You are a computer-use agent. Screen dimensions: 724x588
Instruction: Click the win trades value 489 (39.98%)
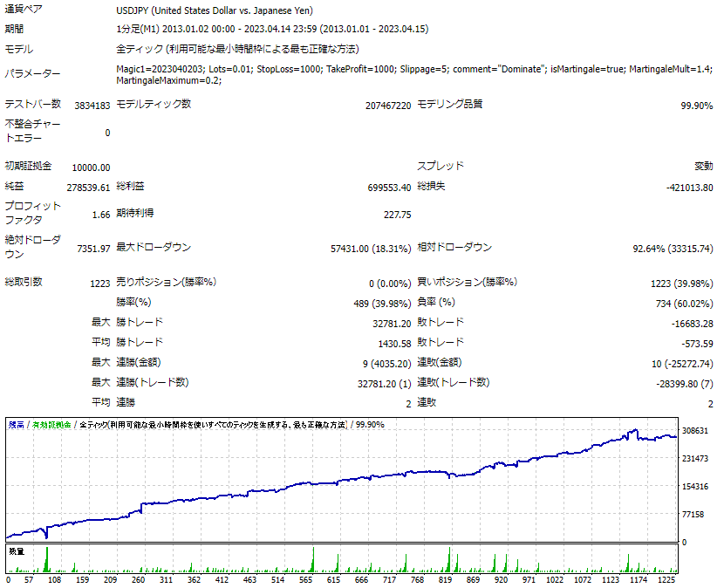coord(382,304)
